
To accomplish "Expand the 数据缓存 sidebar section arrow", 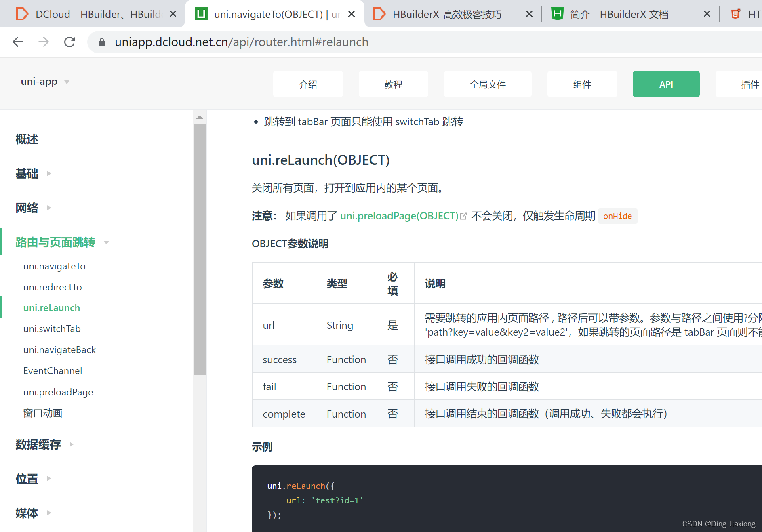I will coord(72,444).
